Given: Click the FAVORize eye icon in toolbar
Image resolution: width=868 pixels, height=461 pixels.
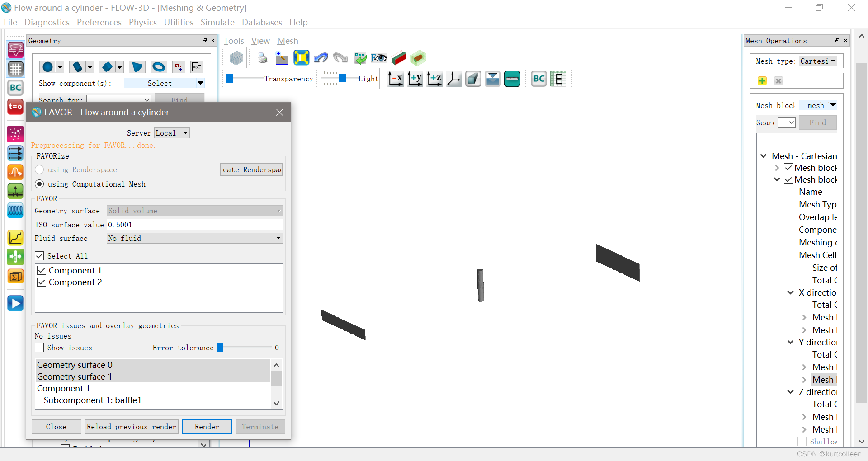Looking at the screenshot, I should click(379, 58).
